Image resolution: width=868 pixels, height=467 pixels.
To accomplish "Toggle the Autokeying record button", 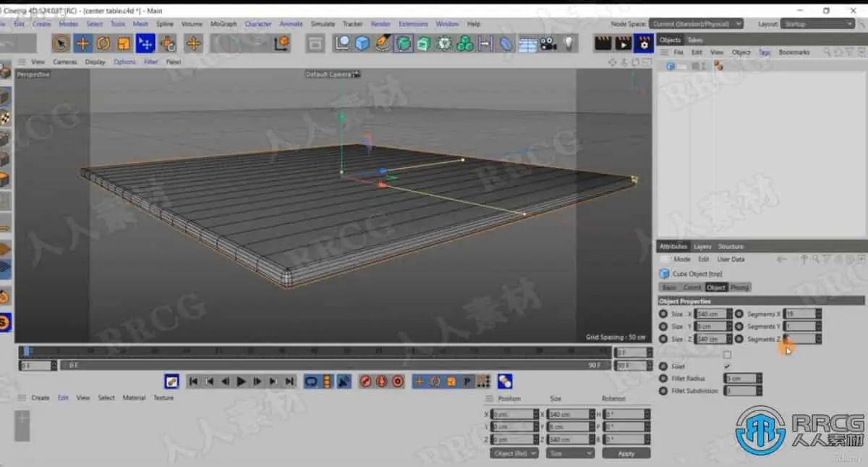I will click(x=381, y=381).
